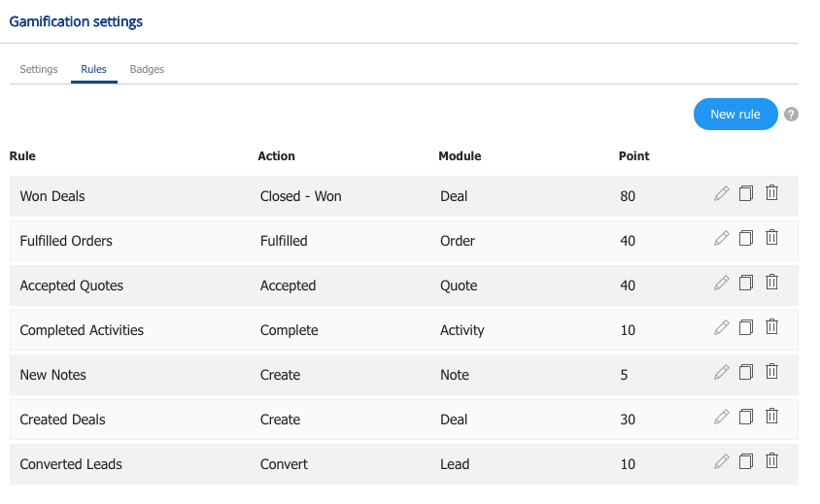Create a new rule with New rule button

735,114
